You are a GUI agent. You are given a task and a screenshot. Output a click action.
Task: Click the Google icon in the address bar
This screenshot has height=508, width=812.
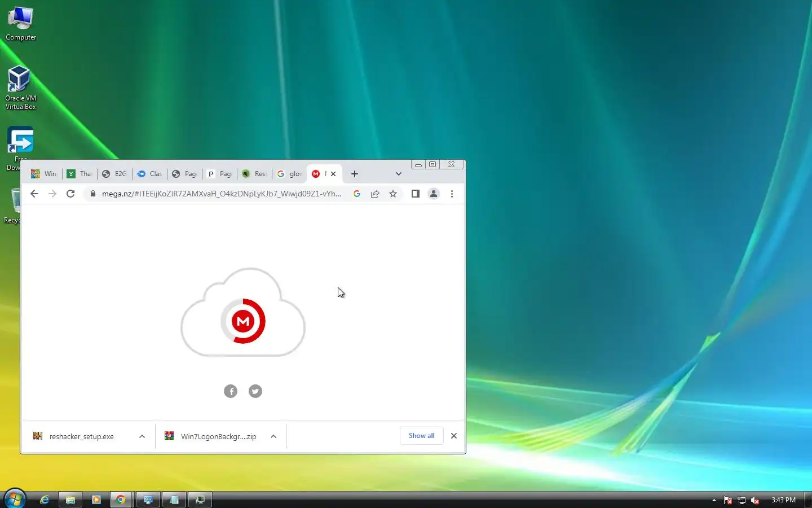[357, 194]
